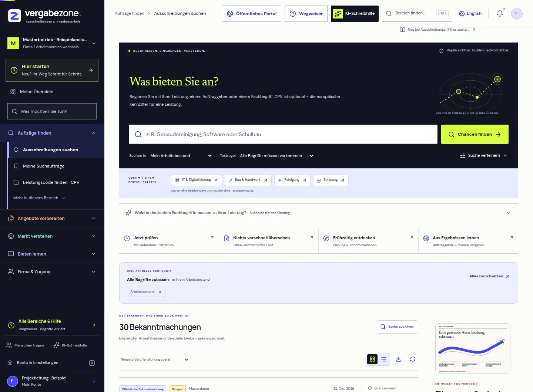Refresh the Bekanntmachungen results
Viewport: 533px width, 392px height.
click(x=413, y=359)
